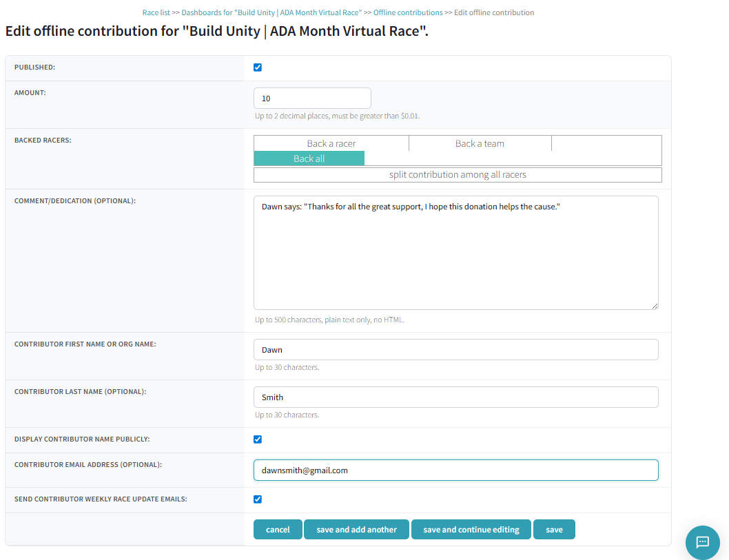Go to Offline contributions via breadcrumb
Viewport: 729px width, 560px height.
pos(408,12)
